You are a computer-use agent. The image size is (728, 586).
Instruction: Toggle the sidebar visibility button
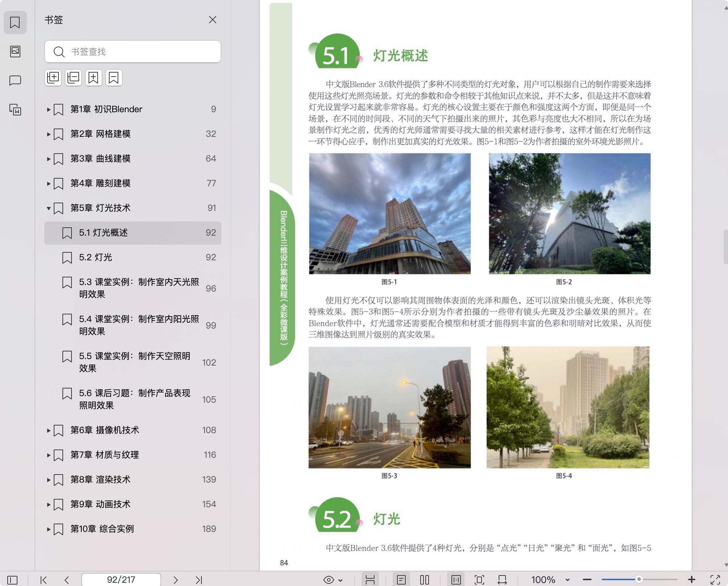12,580
